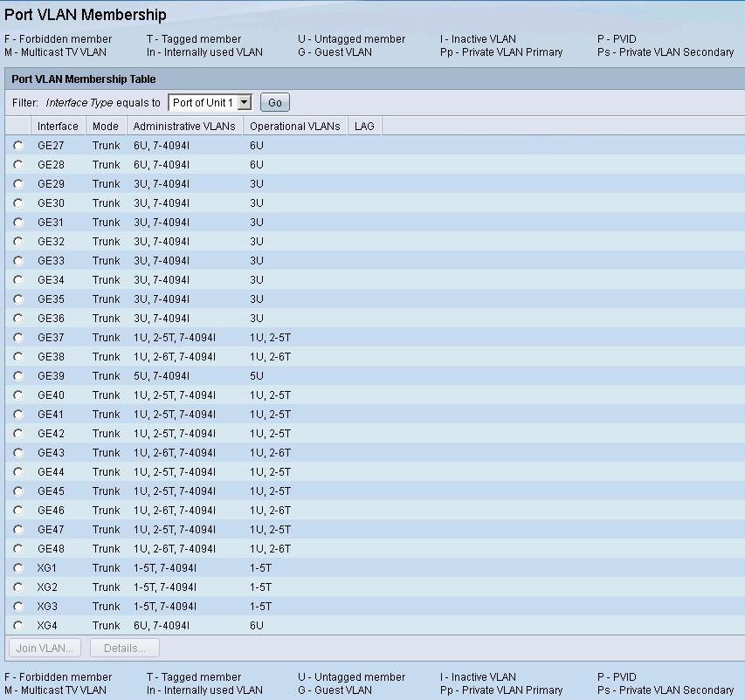Click the Administrative VLANs column header
Viewport: 745px width, 700px height.
tap(184, 127)
